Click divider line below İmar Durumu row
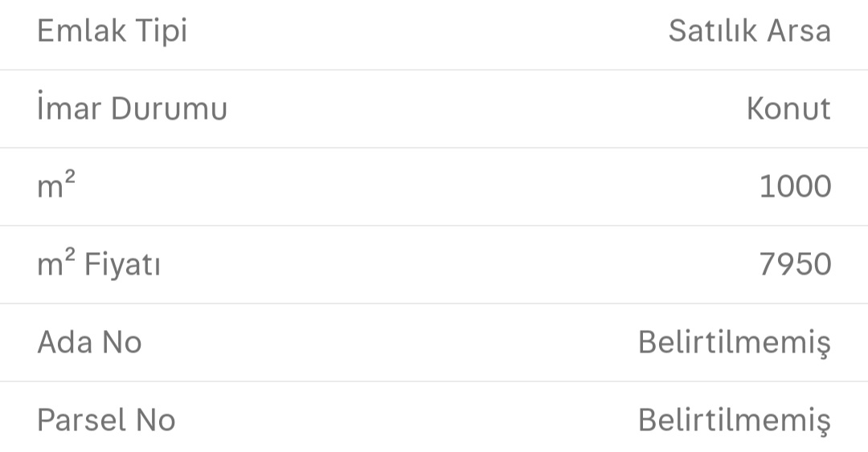868x452 pixels. tap(434, 148)
